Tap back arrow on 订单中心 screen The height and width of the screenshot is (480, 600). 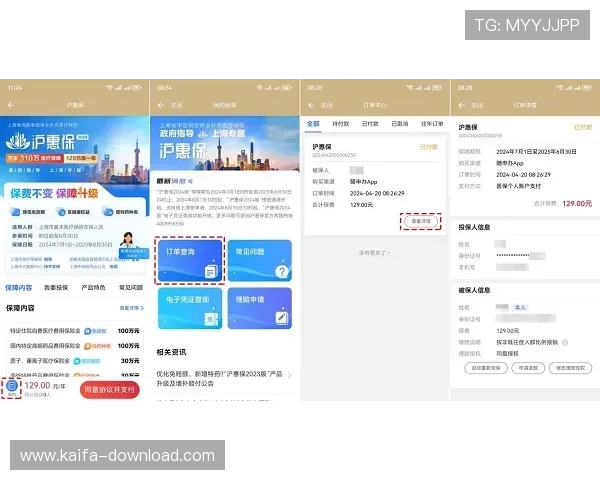click(x=311, y=105)
